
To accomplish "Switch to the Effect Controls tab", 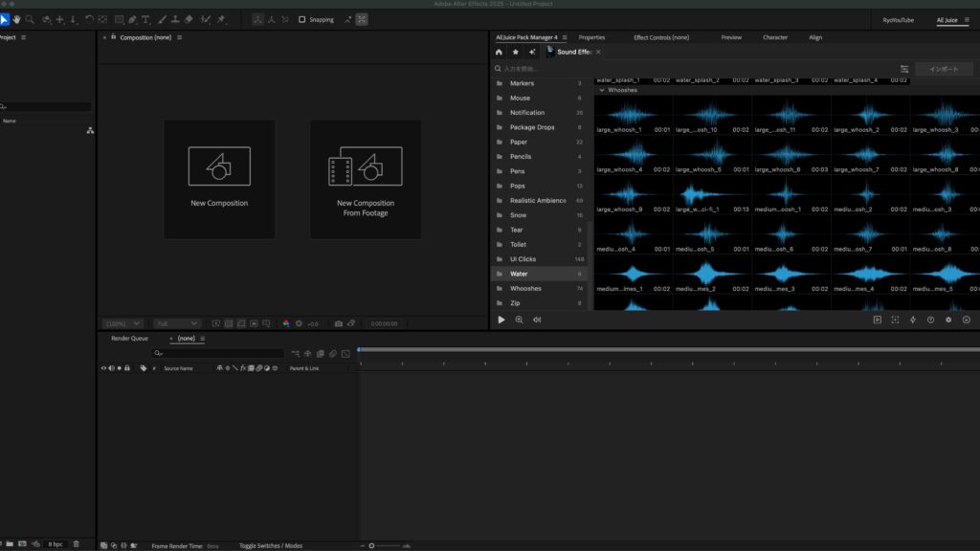I will point(660,37).
